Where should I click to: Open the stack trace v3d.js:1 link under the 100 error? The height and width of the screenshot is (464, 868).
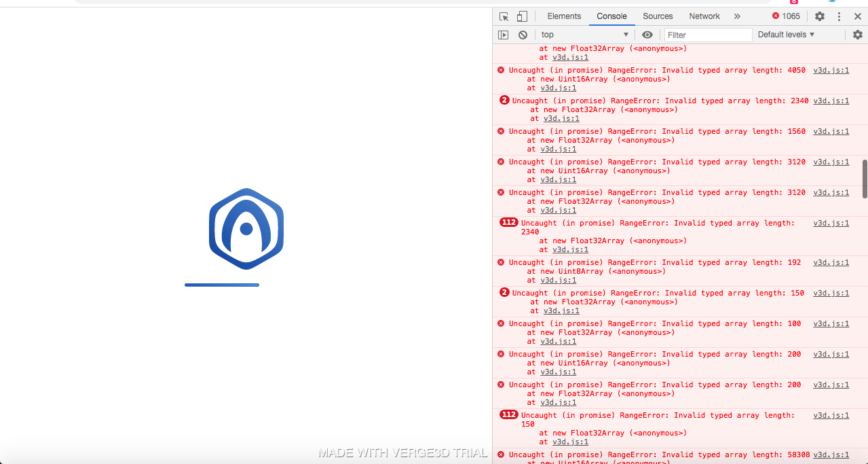tap(559, 342)
